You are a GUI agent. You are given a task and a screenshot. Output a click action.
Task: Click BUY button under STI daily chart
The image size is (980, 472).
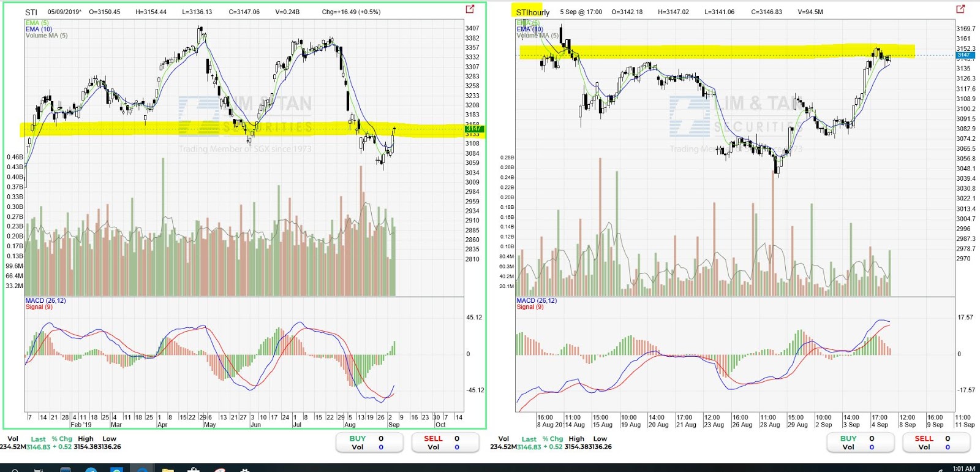(369, 443)
